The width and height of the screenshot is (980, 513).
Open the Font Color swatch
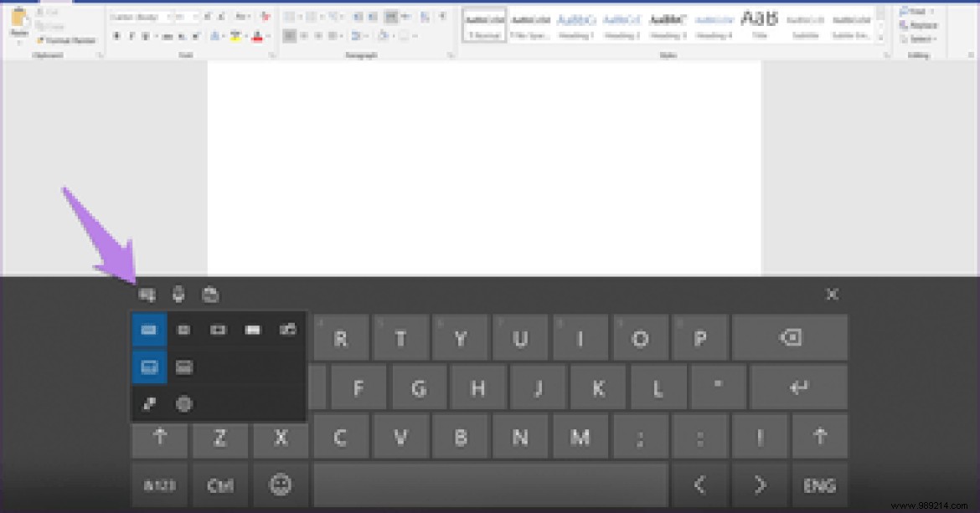tap(257, 38)
